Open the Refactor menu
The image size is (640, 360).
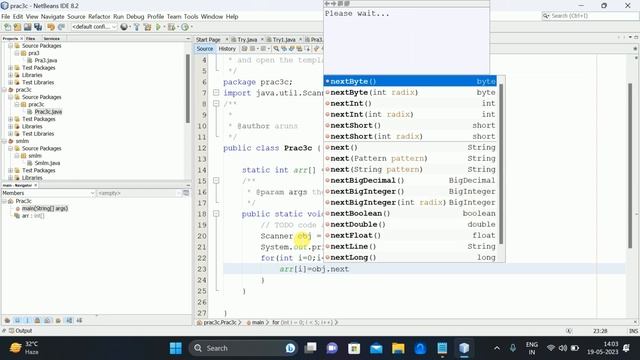[x=99, y=17]
